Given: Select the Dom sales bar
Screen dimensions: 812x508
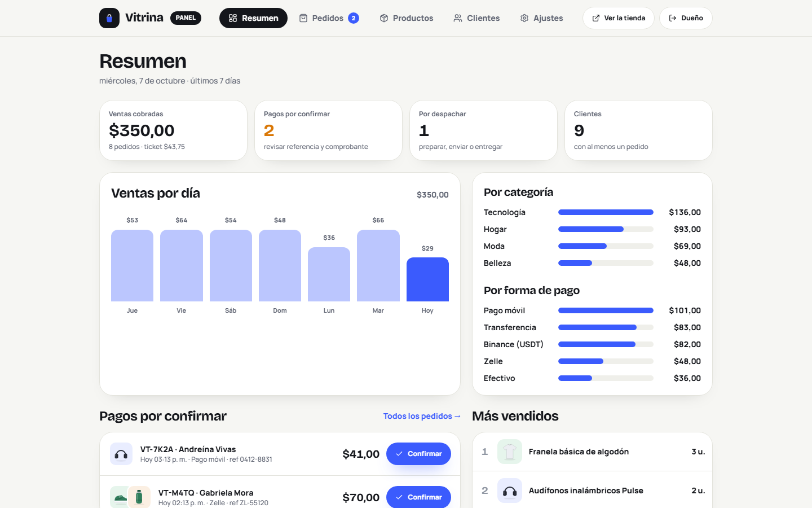Looking at the screenshot, I should (x=280, y=265).
